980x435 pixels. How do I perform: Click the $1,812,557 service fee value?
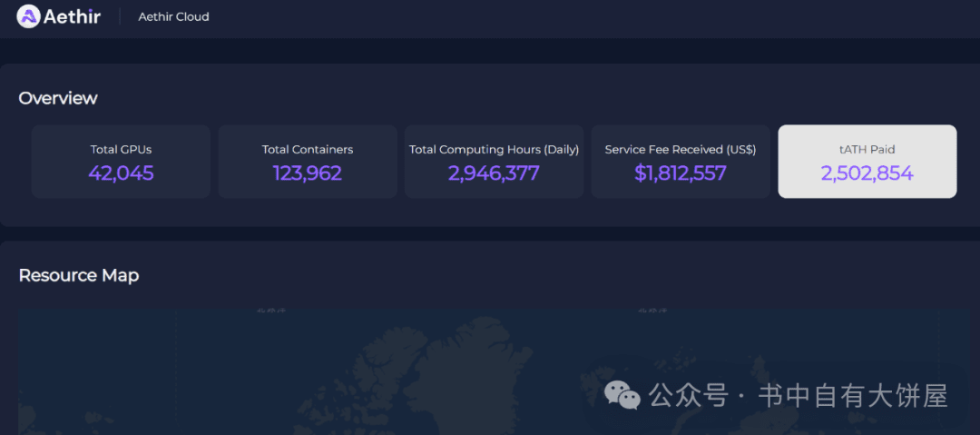click(681, 173)
